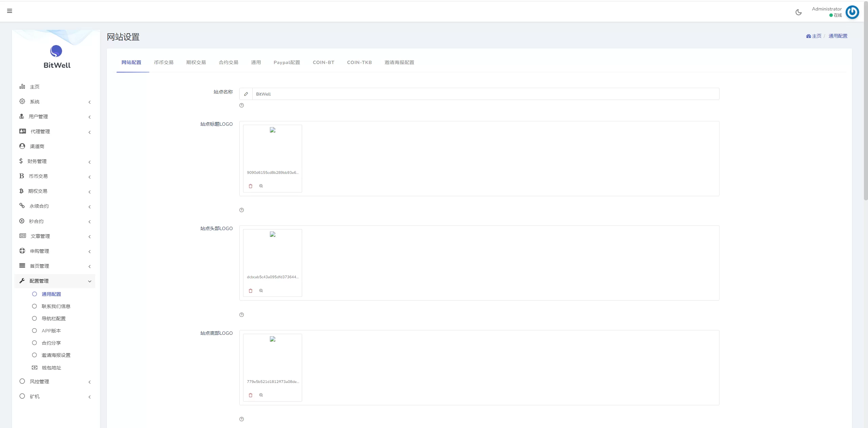Viewport: 868px width, 428px height.
Task: Expand the 财务管理 menu chevron
Action: 90,162
